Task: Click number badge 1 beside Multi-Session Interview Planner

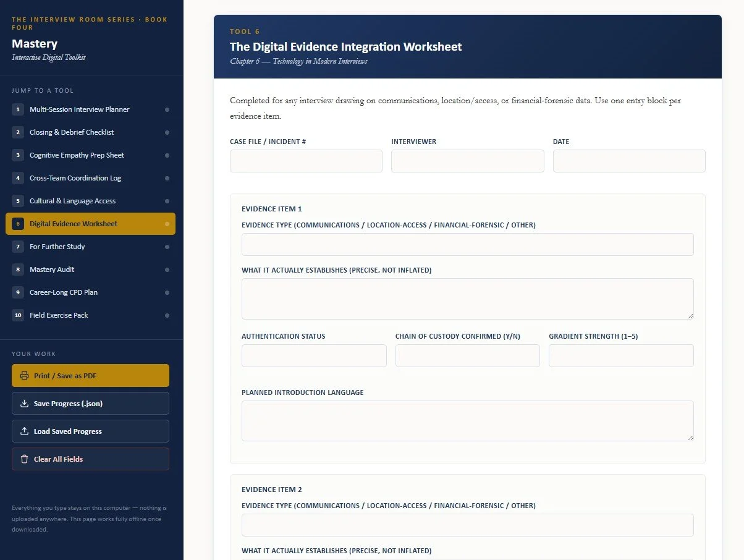Action: point(18,109)
